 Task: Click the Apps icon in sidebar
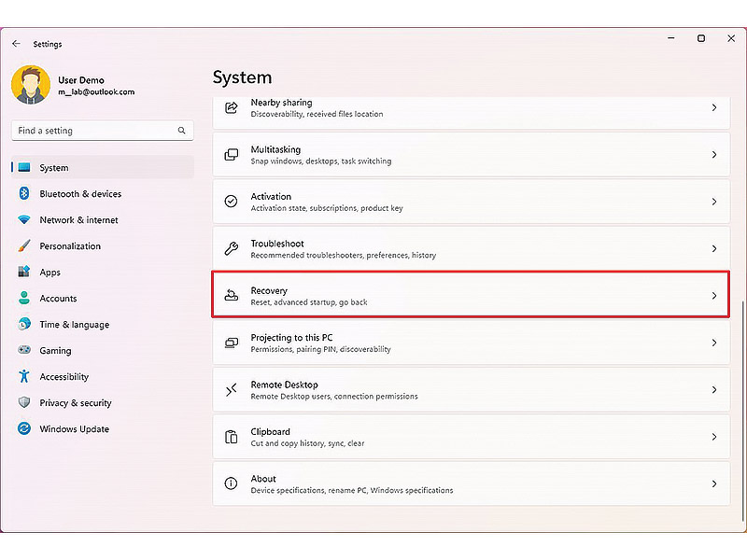pyautogui.click(x=24, y=272)
